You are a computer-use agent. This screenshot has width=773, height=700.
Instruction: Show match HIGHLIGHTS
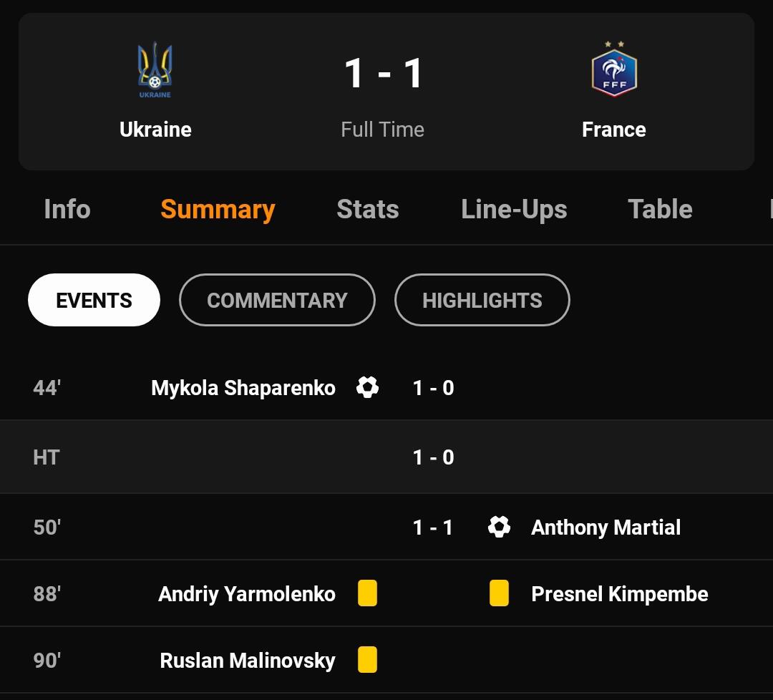click(x=482, y=300)
